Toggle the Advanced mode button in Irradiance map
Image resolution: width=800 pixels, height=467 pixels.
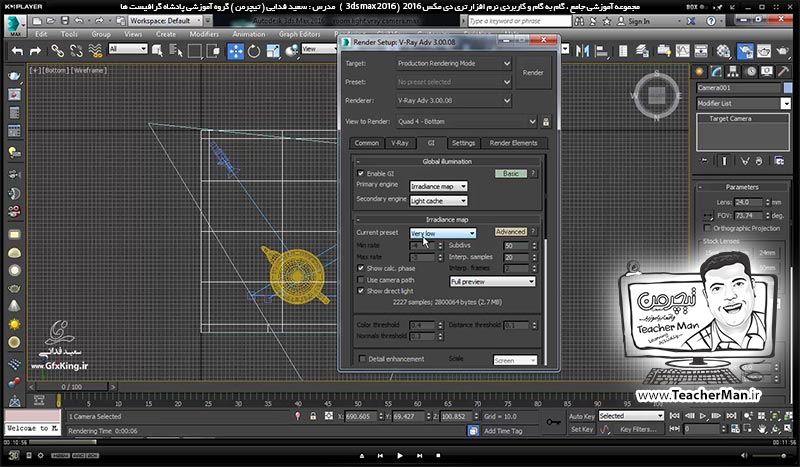(511, 232)
